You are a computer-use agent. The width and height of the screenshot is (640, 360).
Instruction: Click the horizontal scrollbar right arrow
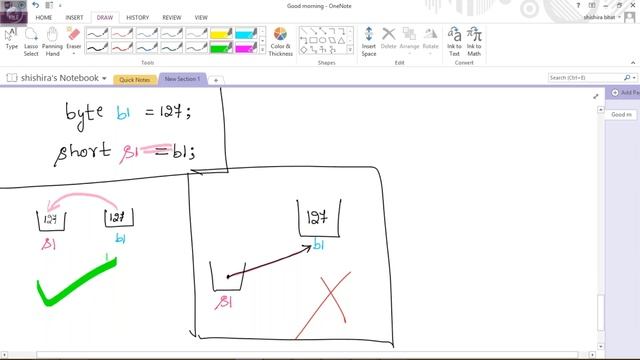(592, 355)
